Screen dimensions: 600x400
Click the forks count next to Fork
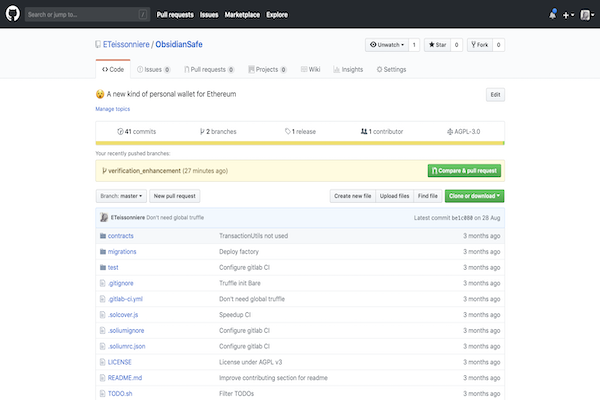(499, 45)
